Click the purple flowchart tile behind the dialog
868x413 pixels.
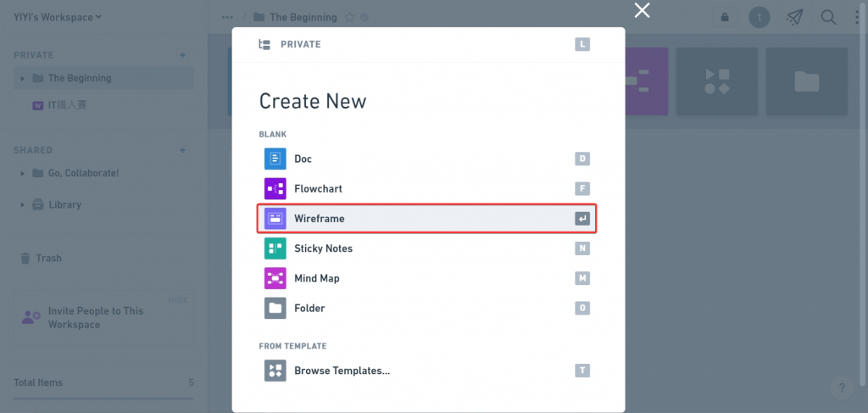click(x=647, y=81)
